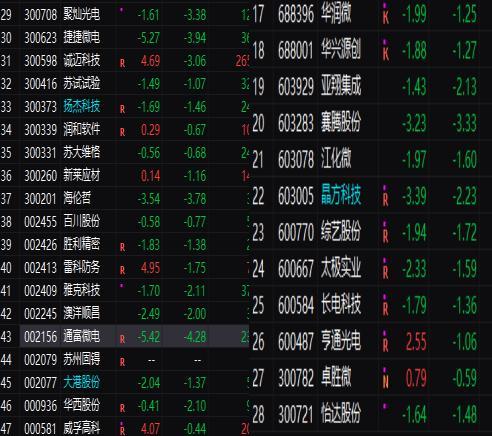Open highlighted stock 扬杰科技
Viewport: 492px width, 436px height.
pyautogui.click(x=82, y=106)
